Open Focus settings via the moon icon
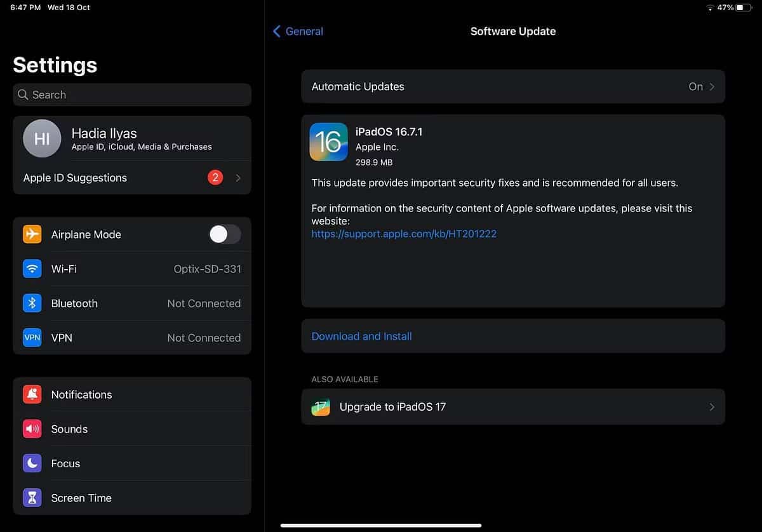This screenshot has width=762, height=532. (x=32, y=463)
